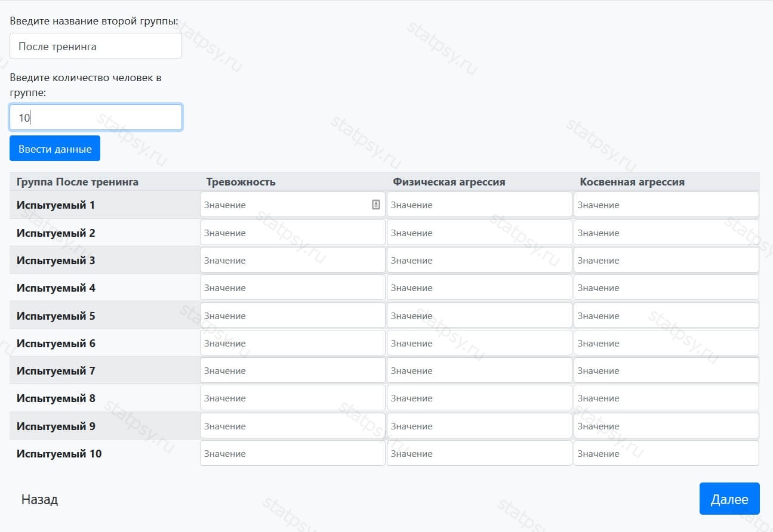
Task: Focus the number of people field
Action: click(x=96, y=117)
